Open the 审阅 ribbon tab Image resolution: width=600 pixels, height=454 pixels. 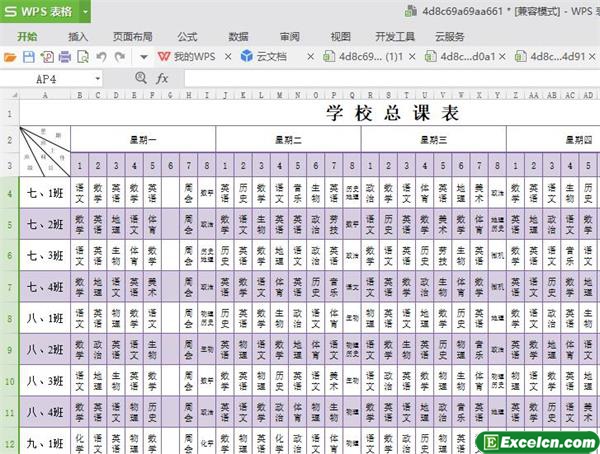click(x=290, y=37)
